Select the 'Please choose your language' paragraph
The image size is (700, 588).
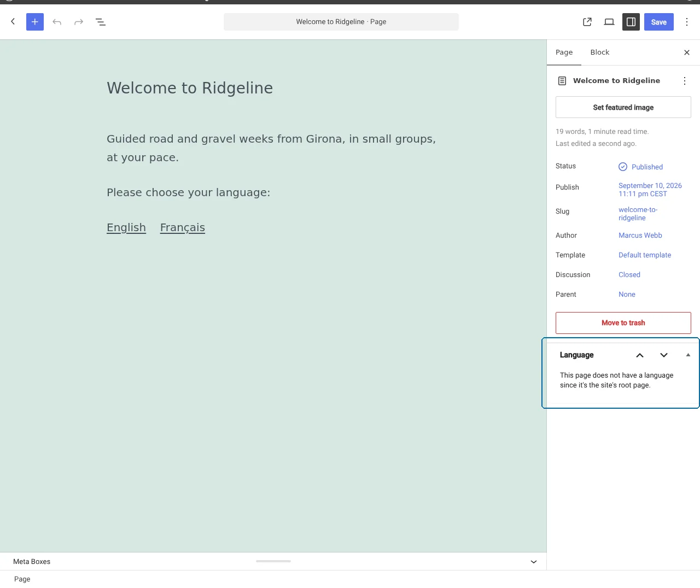tap(189, 192)
